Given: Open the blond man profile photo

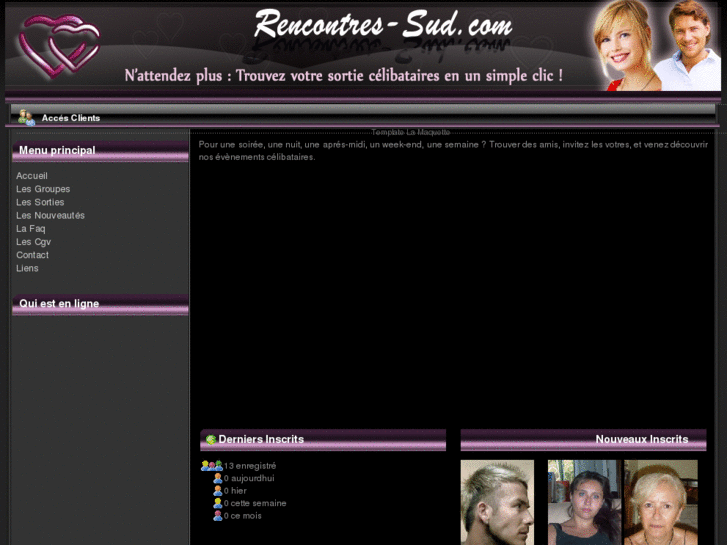Looking at the screenshot, I should [x=497, y=502].
